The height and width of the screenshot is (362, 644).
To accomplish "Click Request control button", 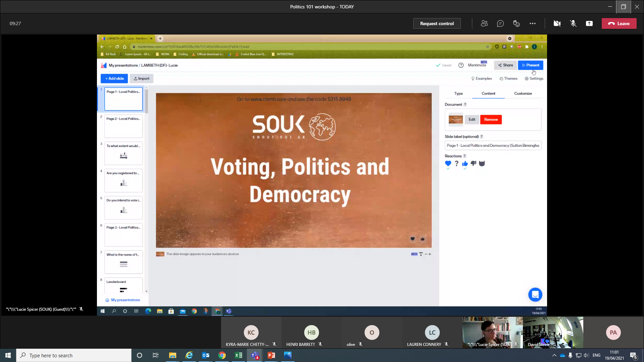I will point(437,23).
